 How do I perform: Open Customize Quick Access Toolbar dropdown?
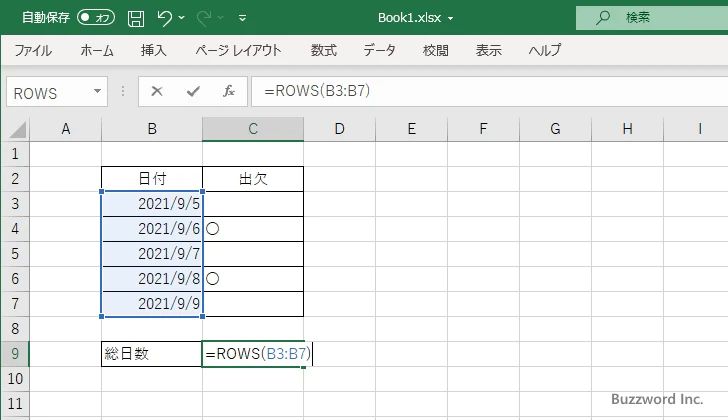tap(242, 18)
